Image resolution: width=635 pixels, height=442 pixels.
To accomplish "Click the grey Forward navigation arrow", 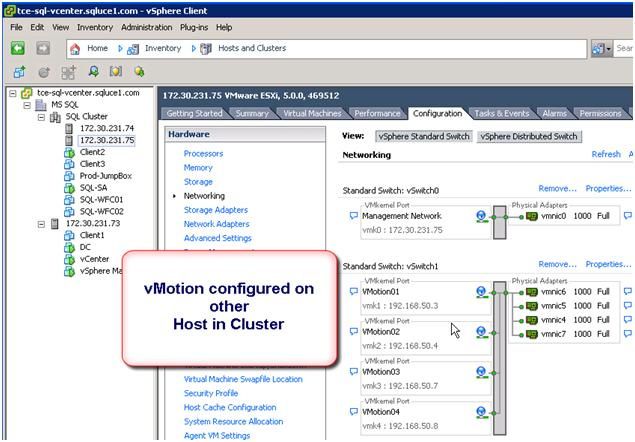I will tap(43, 48).
